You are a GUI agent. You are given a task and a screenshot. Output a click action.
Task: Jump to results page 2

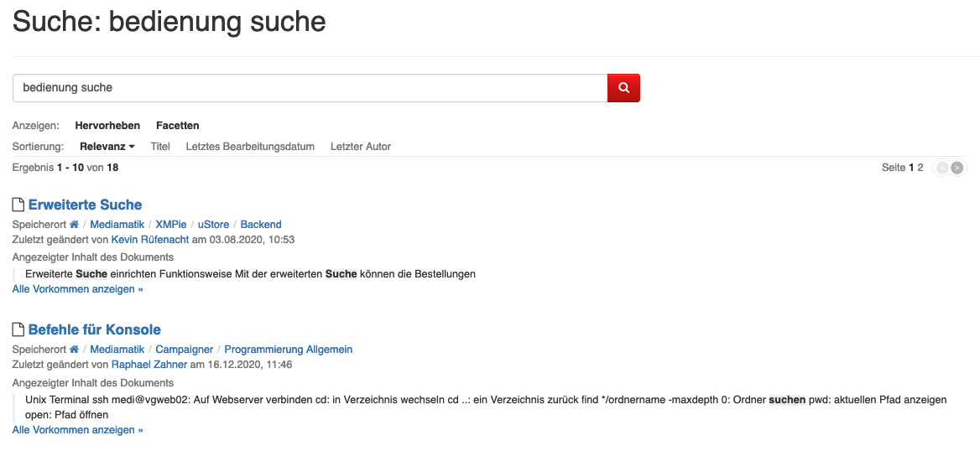click(x=920, y=168)
